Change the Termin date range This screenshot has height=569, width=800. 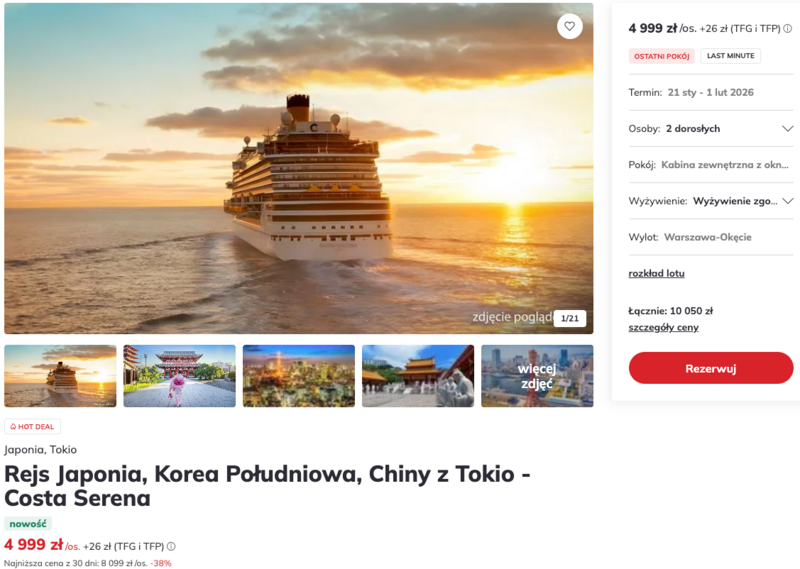pyautogui.click(x=710, y=93)
